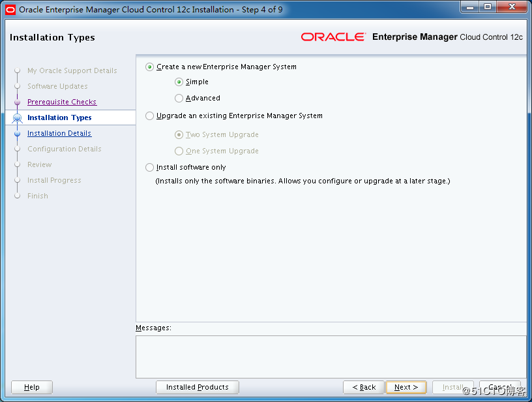
Task: Choose the Advanced installation option
Action: (179, 99)
